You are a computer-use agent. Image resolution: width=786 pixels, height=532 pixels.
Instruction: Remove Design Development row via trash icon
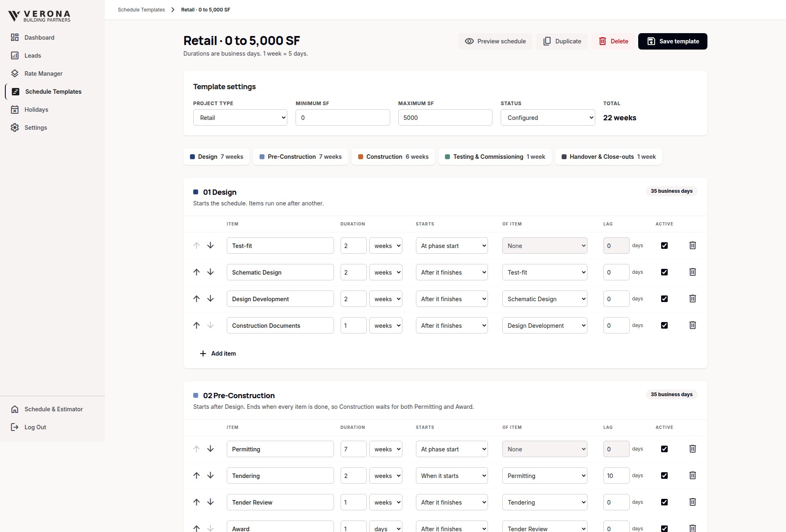tap(693, 299)
